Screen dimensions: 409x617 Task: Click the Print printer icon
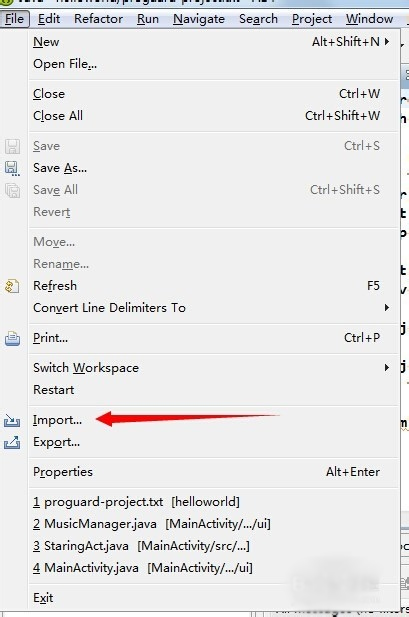[13, 338]
